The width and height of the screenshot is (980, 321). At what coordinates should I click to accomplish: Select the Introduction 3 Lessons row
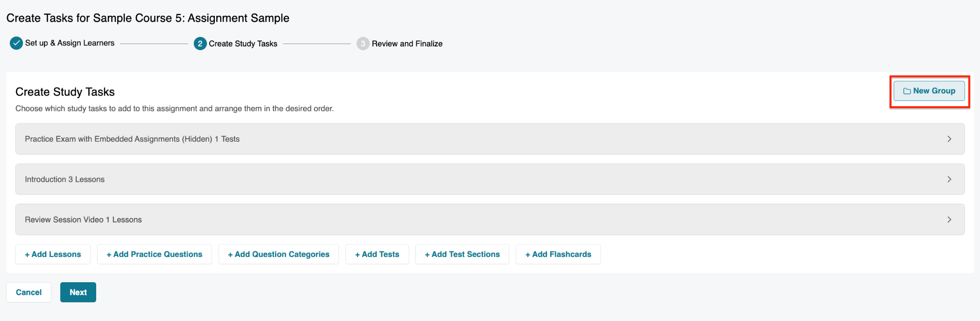coord(490,179)
